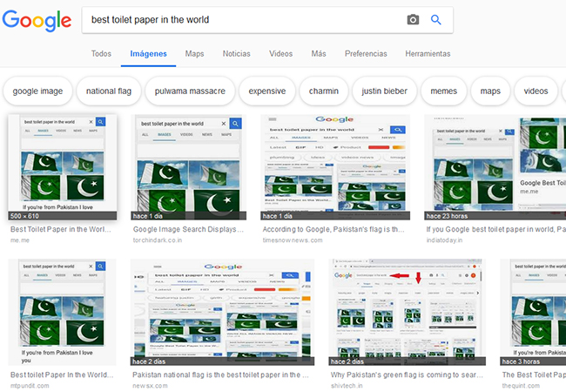Click the me.me source text

click(x=20, y=240)
